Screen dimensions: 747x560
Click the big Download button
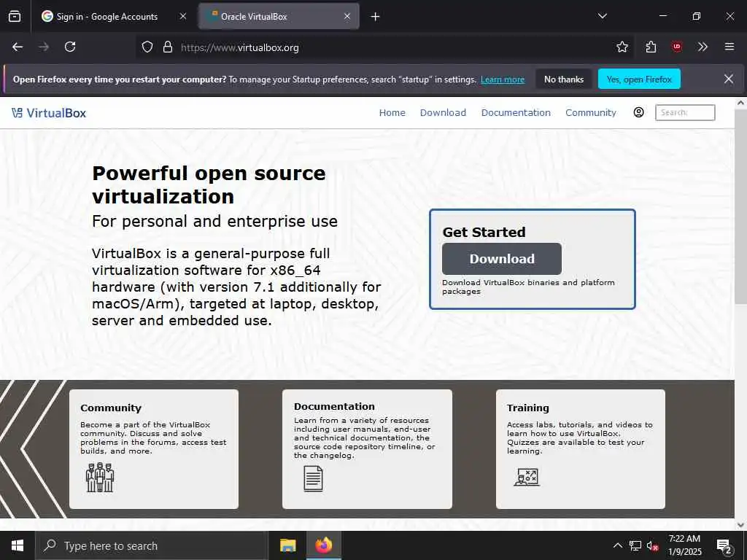[x=502, y=259]
